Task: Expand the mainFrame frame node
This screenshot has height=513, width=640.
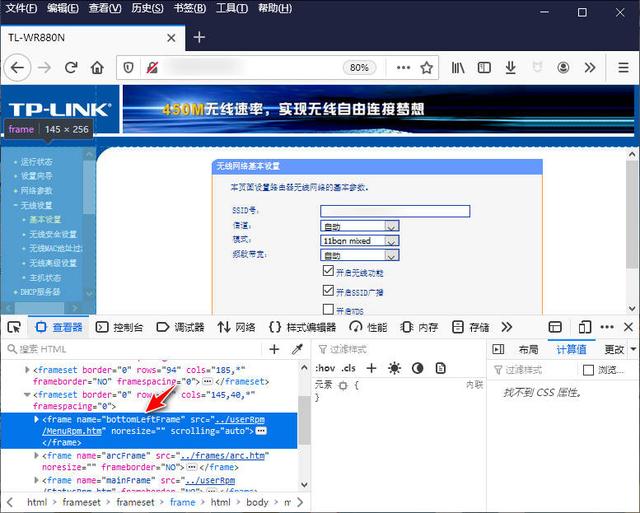Action: (x=36, y=480)
